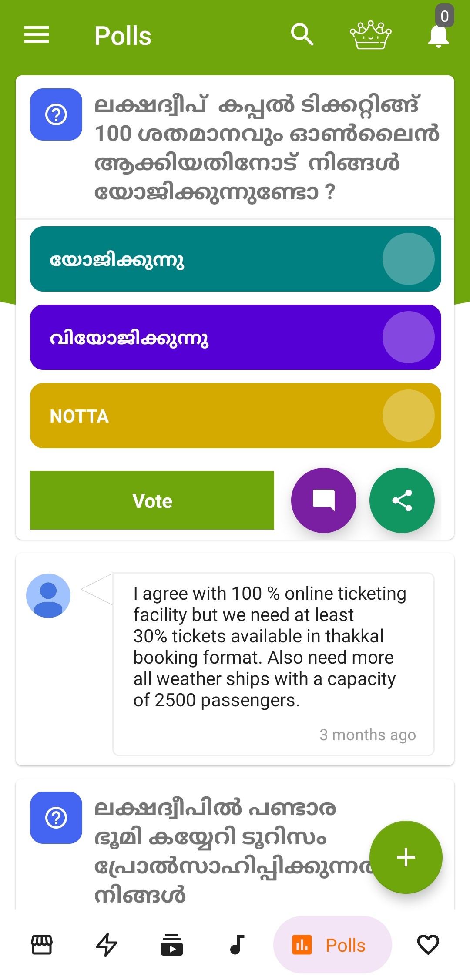Open the hamburger navigation menu

[x=37, y=35]
